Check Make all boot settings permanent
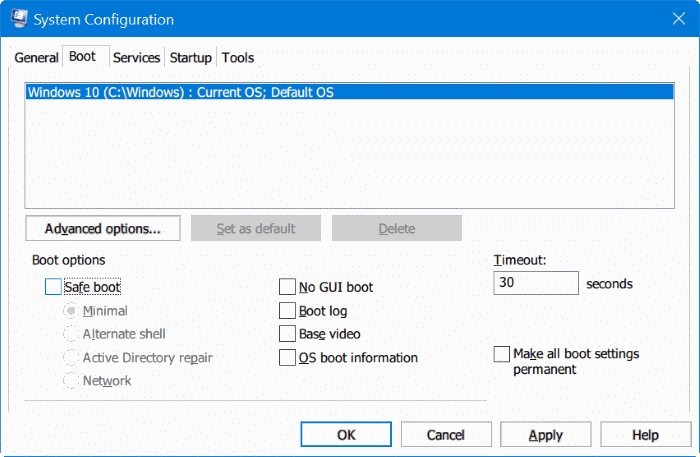 click(x=502, y=354)
